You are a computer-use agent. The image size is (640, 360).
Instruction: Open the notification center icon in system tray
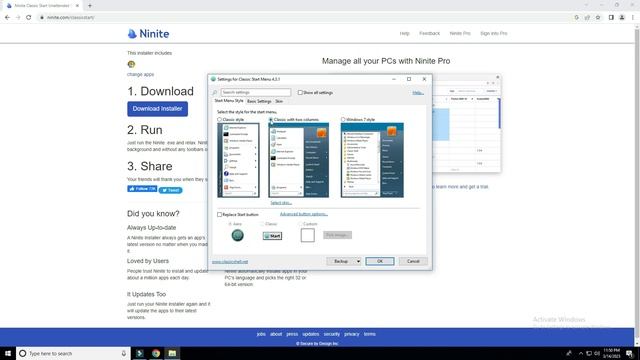tap(629, 353)
